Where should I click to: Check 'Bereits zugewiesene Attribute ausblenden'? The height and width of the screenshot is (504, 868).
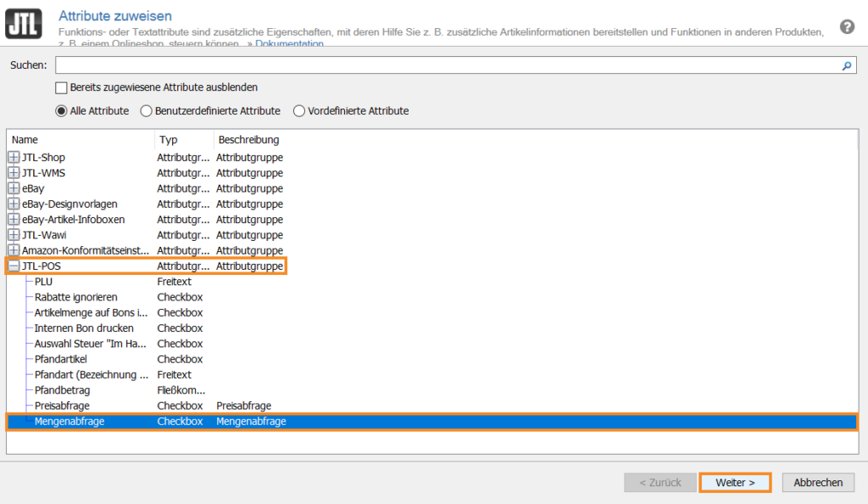[61, 87]
